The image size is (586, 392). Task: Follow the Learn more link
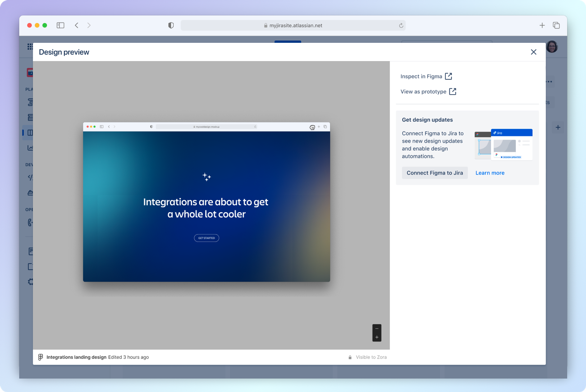point(490,173)
